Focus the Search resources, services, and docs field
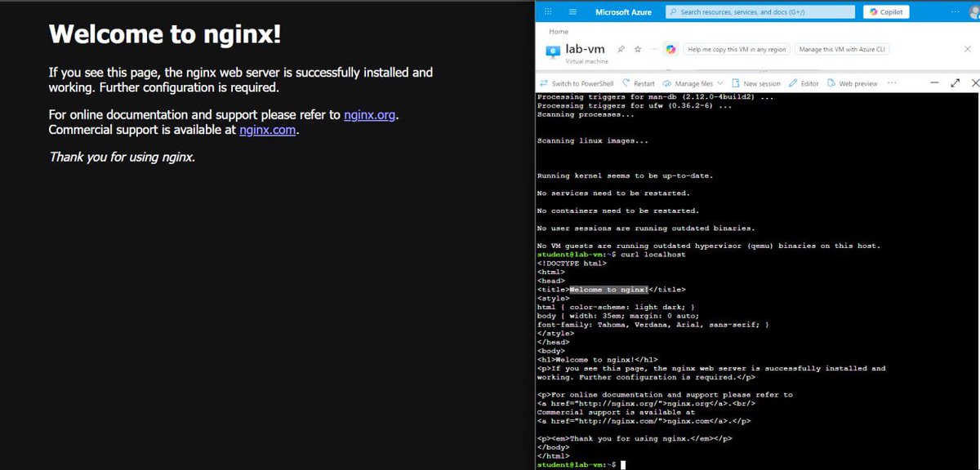 point(760,12)
